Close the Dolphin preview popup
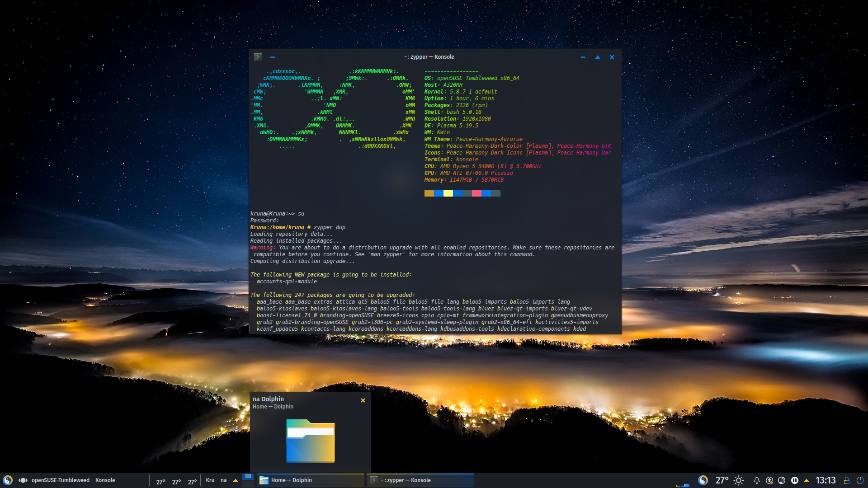The image size is (868, 488). (363, 400)
